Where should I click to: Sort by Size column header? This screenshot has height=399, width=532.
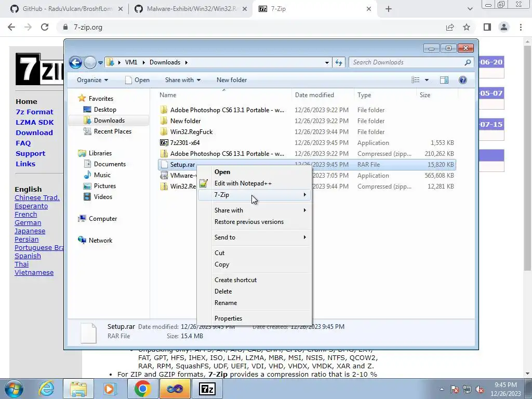[x=425, y=95]
